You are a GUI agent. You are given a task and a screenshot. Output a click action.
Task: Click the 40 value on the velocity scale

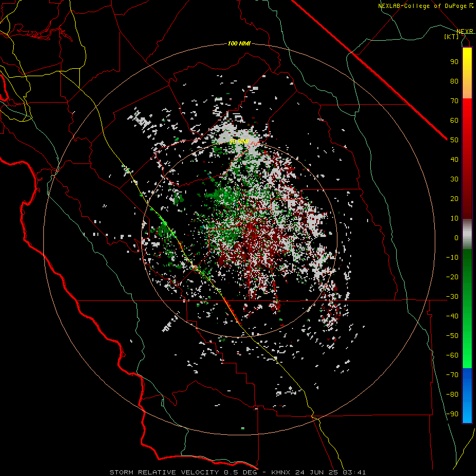(x=454, y=160)
